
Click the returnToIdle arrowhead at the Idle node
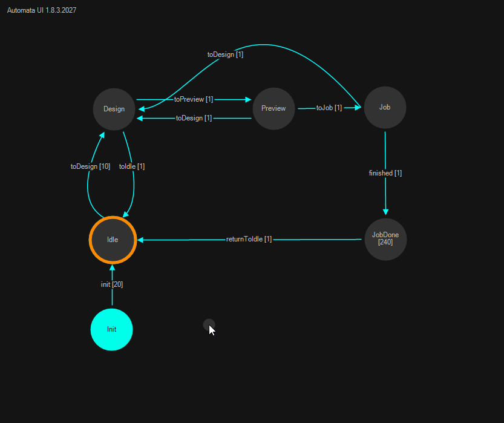[142, 240]
